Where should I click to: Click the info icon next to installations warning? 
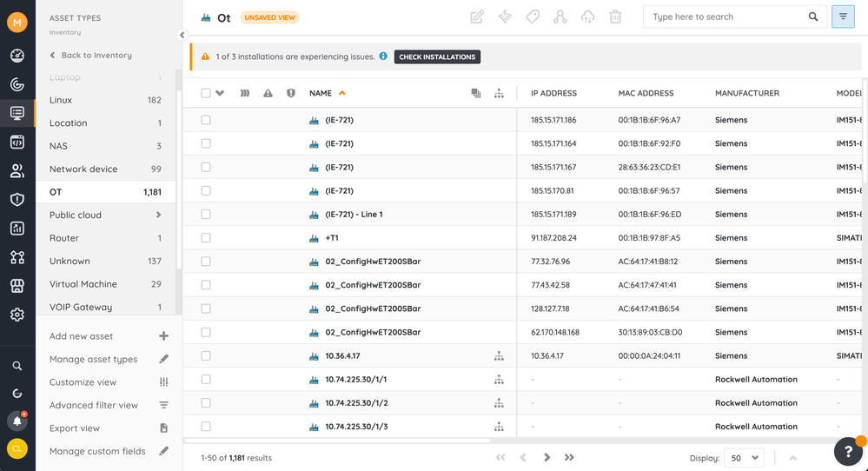click(383, 56)
